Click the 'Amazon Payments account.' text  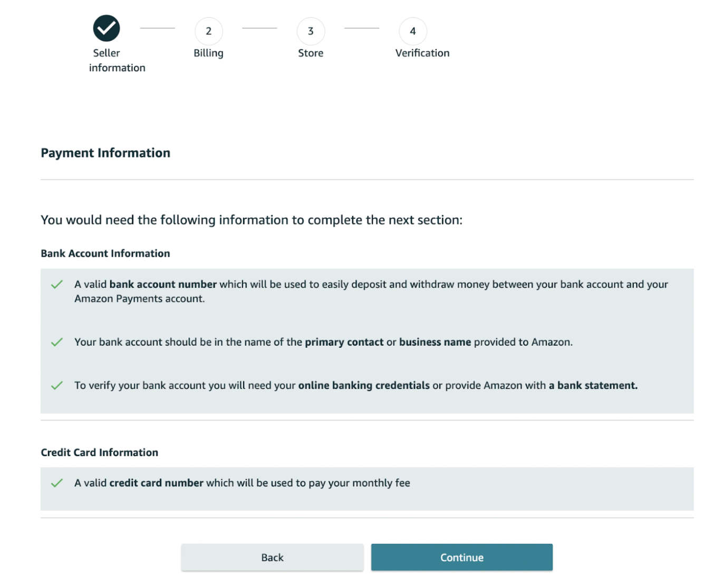(139, 299)
